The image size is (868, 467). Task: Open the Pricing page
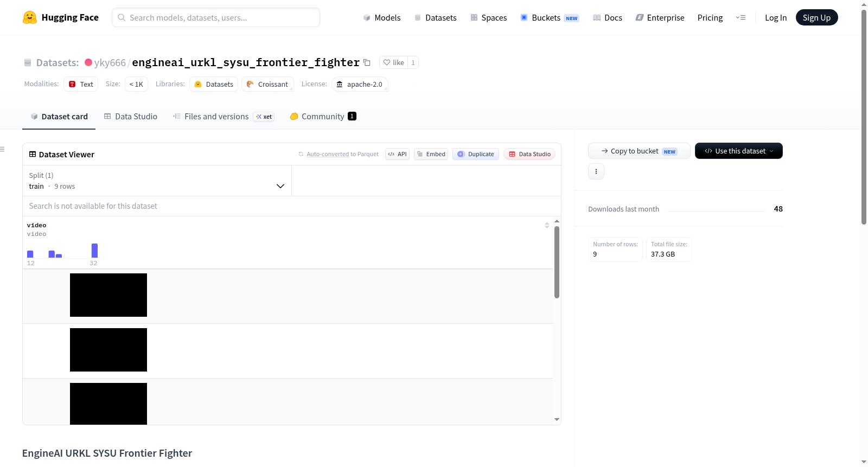coord(710,17)
